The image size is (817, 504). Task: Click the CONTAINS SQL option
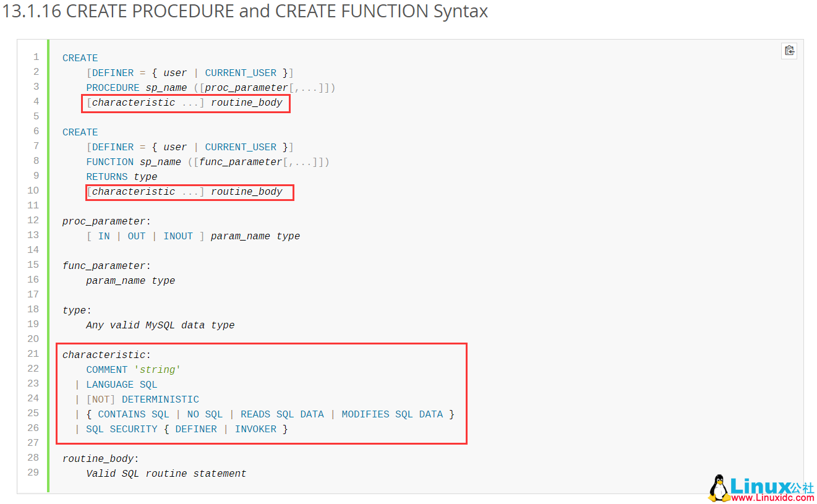coord(133,414)
